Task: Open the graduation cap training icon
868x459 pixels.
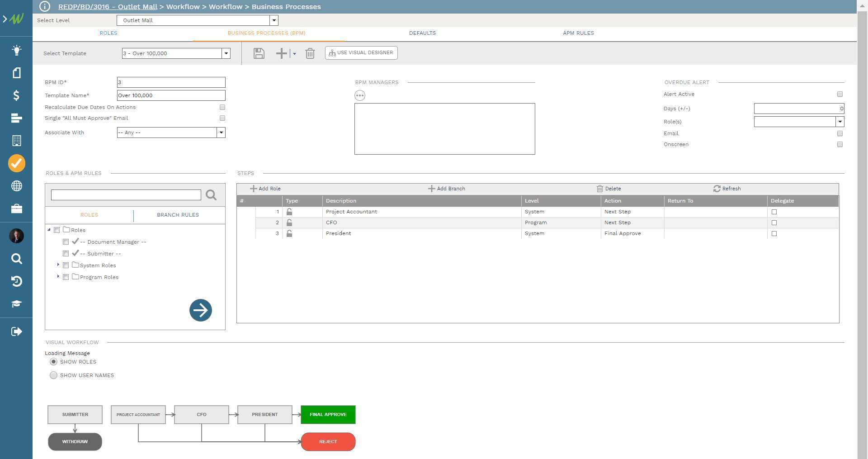Action: pyautogui.click(x=16, y=304)
